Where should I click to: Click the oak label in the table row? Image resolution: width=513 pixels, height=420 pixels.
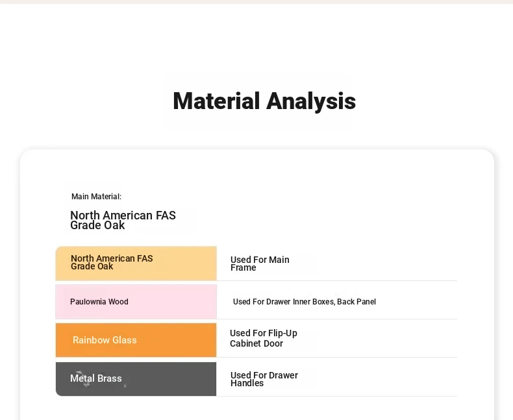(x=112, y=262)
